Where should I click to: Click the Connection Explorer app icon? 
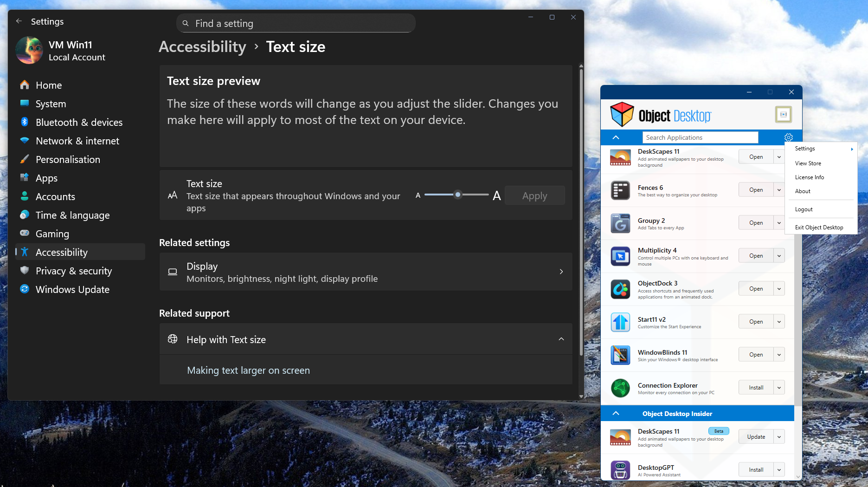[x=620, y=388]
